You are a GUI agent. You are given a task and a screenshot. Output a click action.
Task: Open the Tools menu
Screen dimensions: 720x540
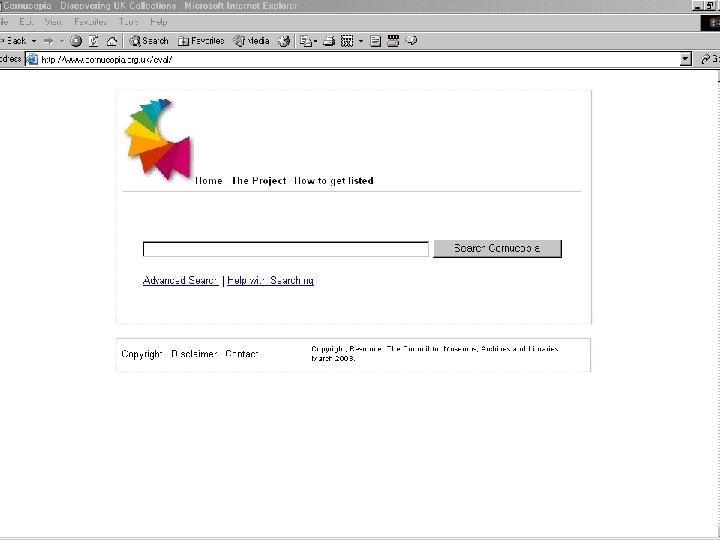(128, 22)
